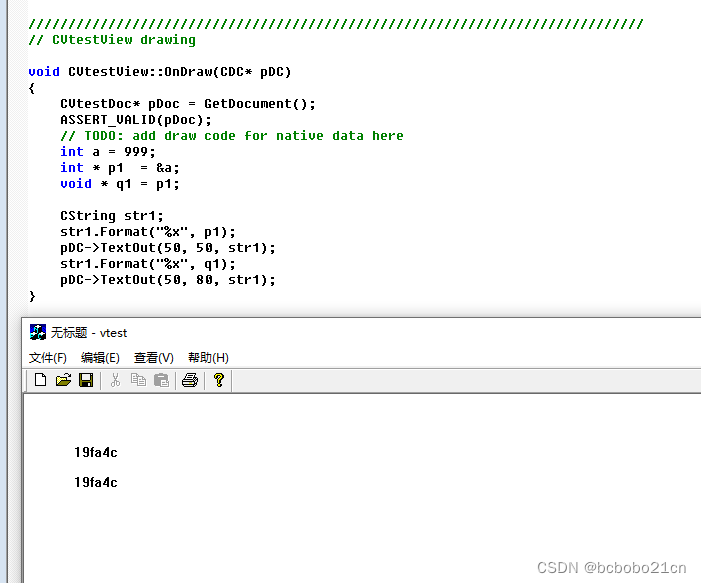Click the line 'int * p1 = &a;'
This screenshot has height=583, width=701.
tap(120, 168)
